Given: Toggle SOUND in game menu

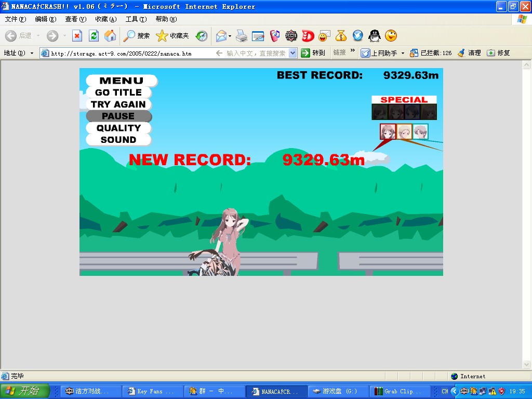Looking at the screenshot, I should [118, 140].
